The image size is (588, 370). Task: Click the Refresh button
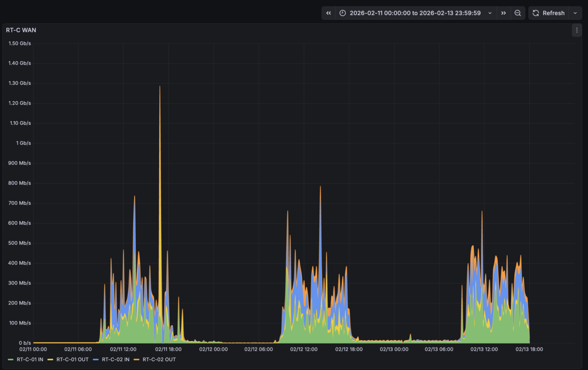point(549,13)
